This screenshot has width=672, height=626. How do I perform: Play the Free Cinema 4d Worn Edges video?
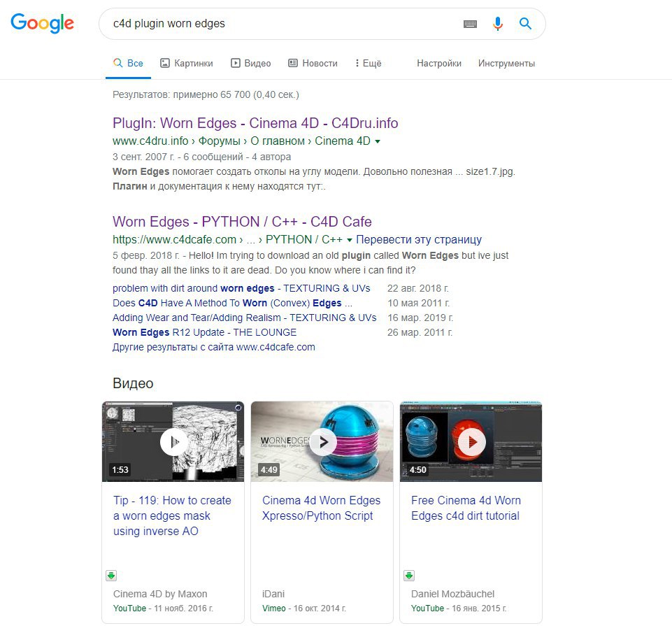[471, 441]
